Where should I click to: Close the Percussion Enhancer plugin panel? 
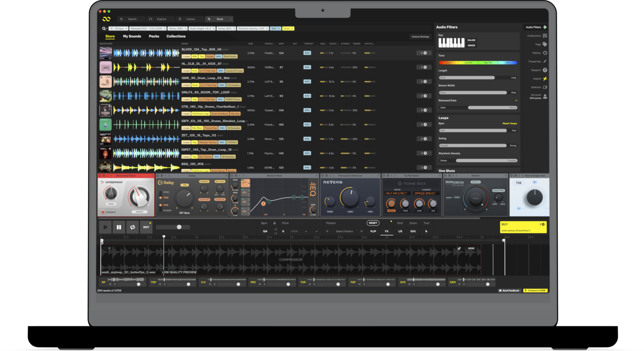379,175
